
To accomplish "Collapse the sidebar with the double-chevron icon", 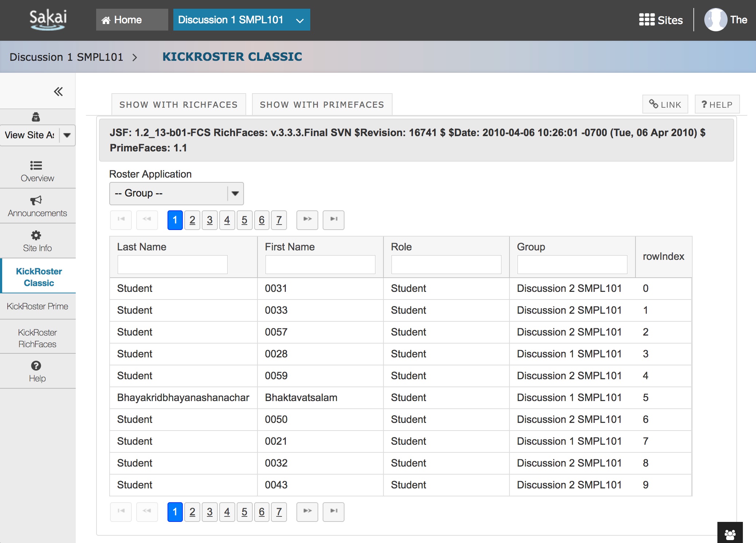I will coord(58,91).
